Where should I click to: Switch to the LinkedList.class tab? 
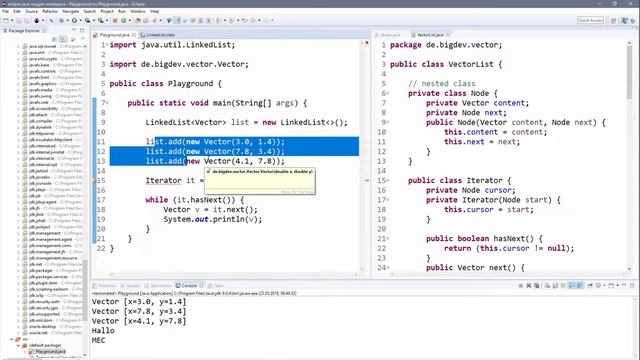pos(158,35)
